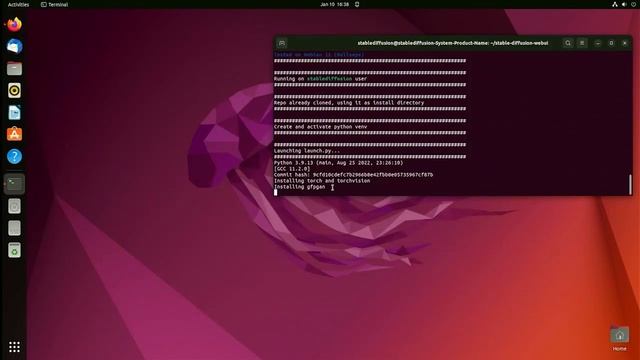640x360 pixels.
Task: Click the 'Commit hash' line
Action: [353, 175]
